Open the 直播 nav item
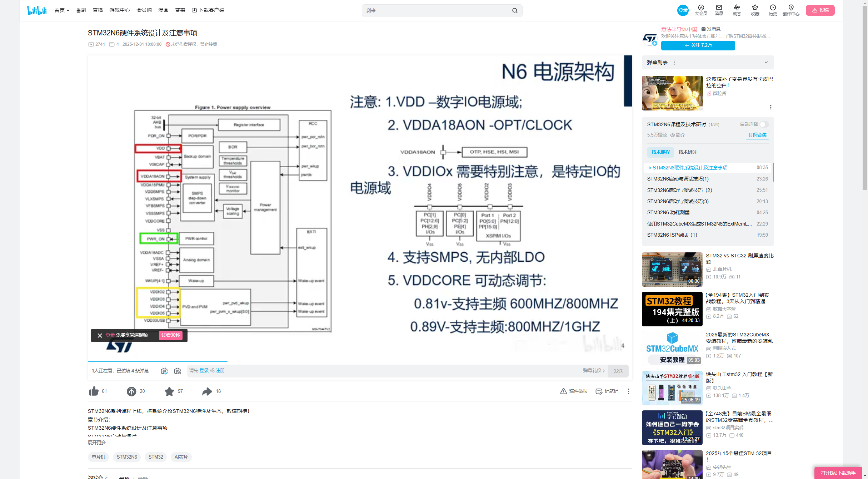The image size is (868, 479). pyautogui.click(x=98, y=10)
